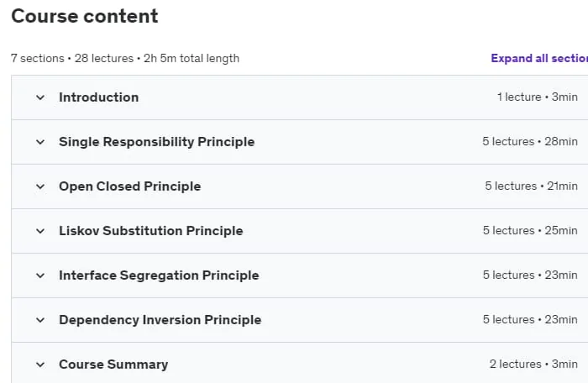Open Single Responsibility Principle section title

tap(157, 142)
